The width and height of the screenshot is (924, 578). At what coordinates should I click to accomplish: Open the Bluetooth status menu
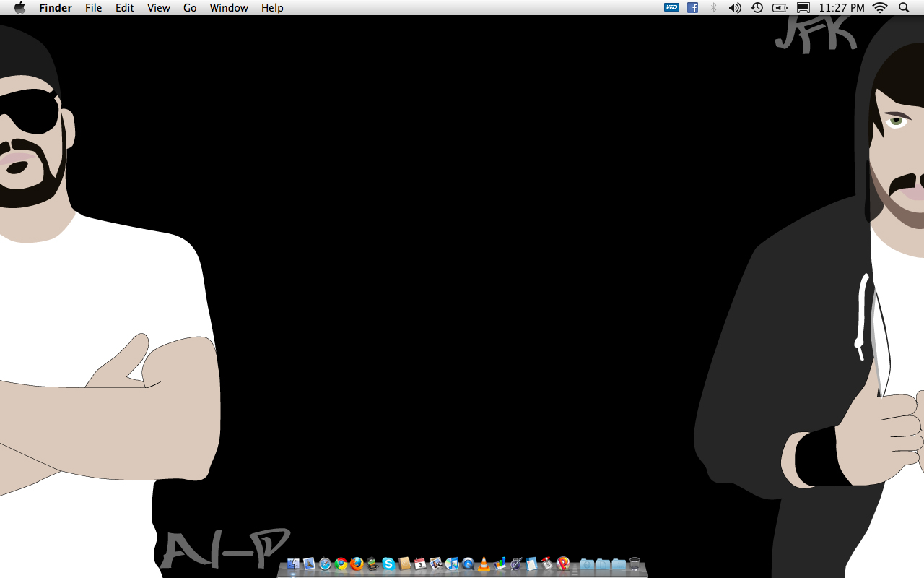click(713, 7)
